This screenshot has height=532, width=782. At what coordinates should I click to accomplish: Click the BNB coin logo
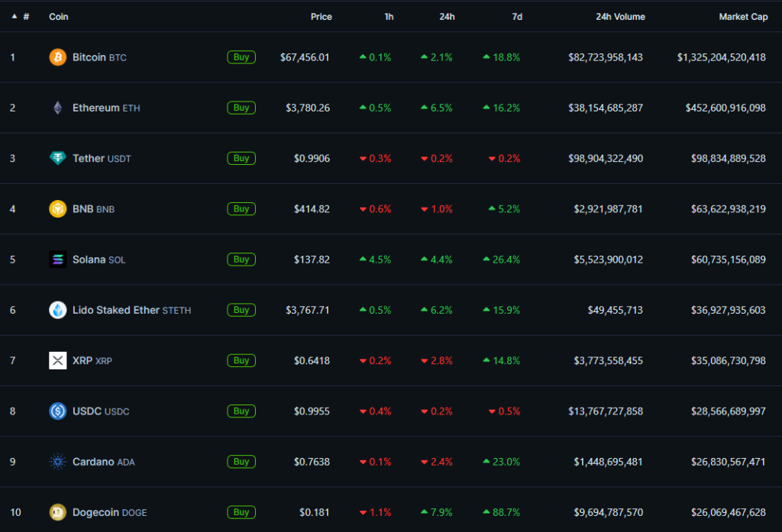[x=57, y=208]
